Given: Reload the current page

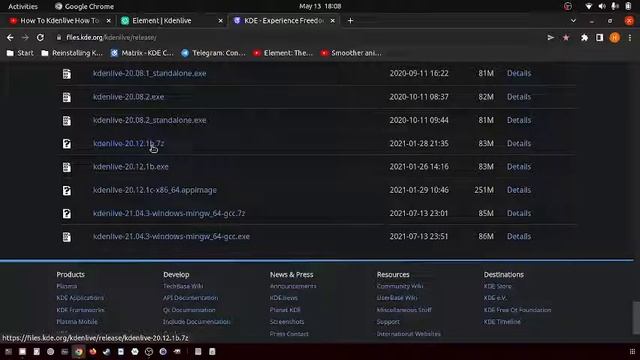Looking at the screenshot, I should tap(40, 38).
